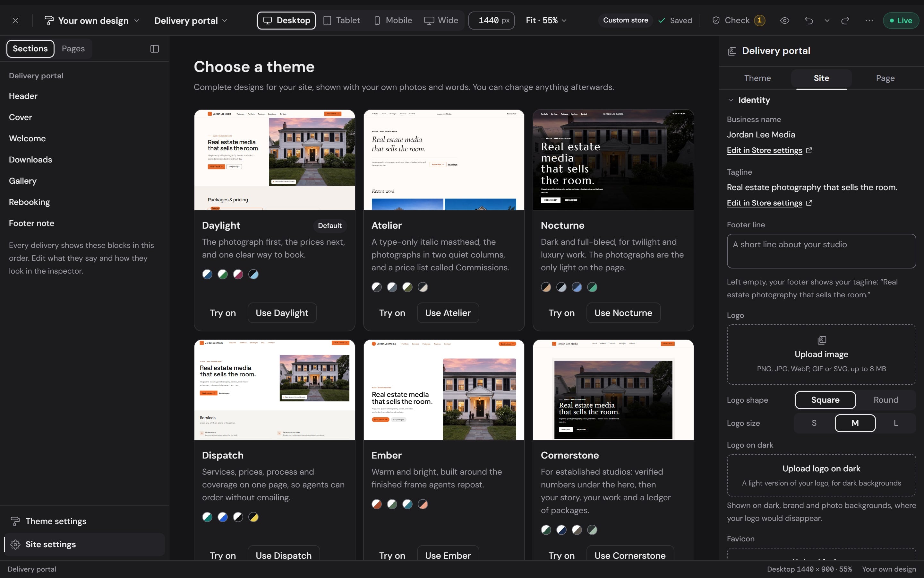Open the undo history chevron dropdown
This screenshot has width=924, height=578.
click(x=827, y=21)
